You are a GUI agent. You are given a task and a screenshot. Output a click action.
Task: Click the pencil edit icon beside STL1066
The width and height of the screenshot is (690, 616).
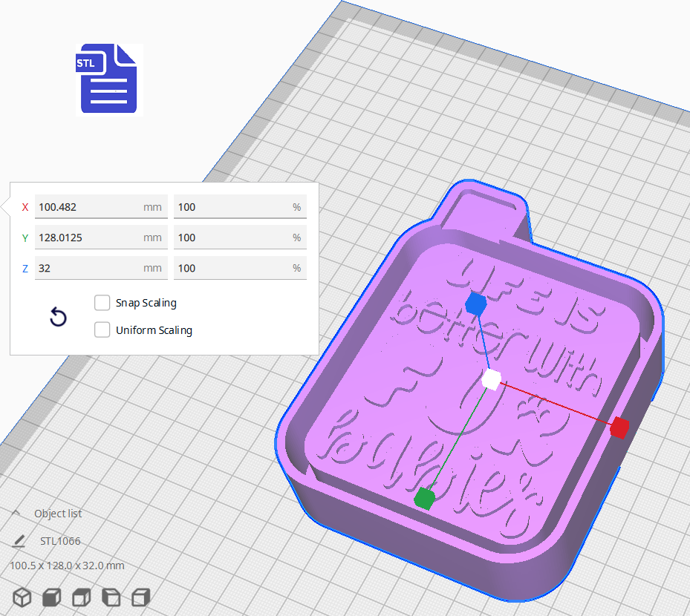point(18,541)
